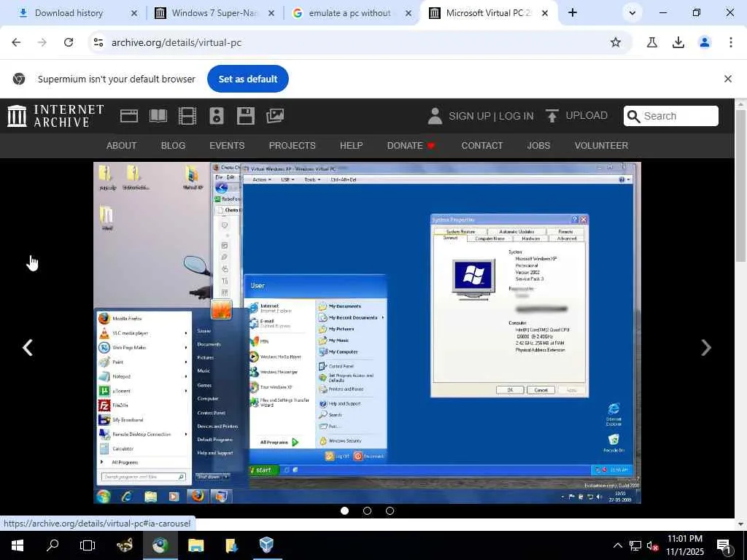Reload the archive.org page

pos(69,42)
